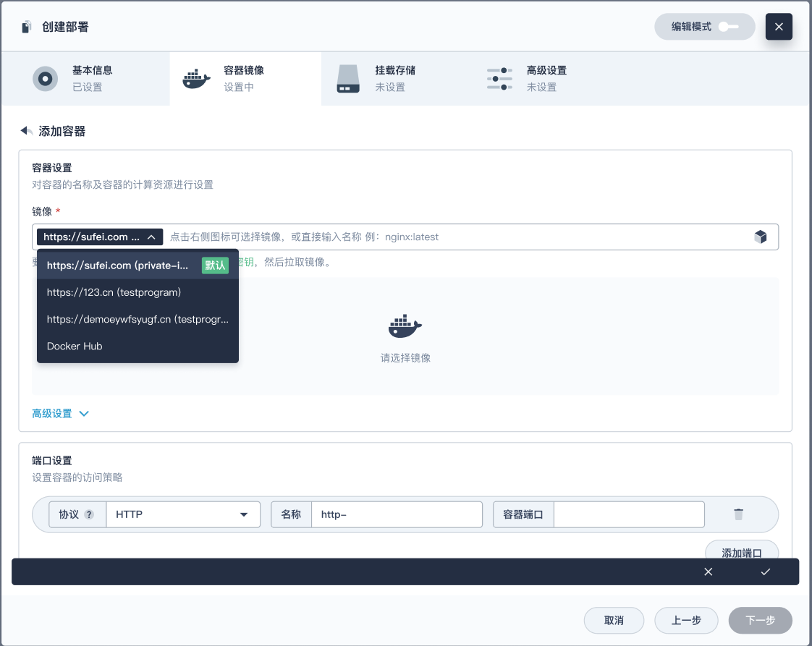
Task: Click the port 名称 input with http-
Action: point(397,514)
